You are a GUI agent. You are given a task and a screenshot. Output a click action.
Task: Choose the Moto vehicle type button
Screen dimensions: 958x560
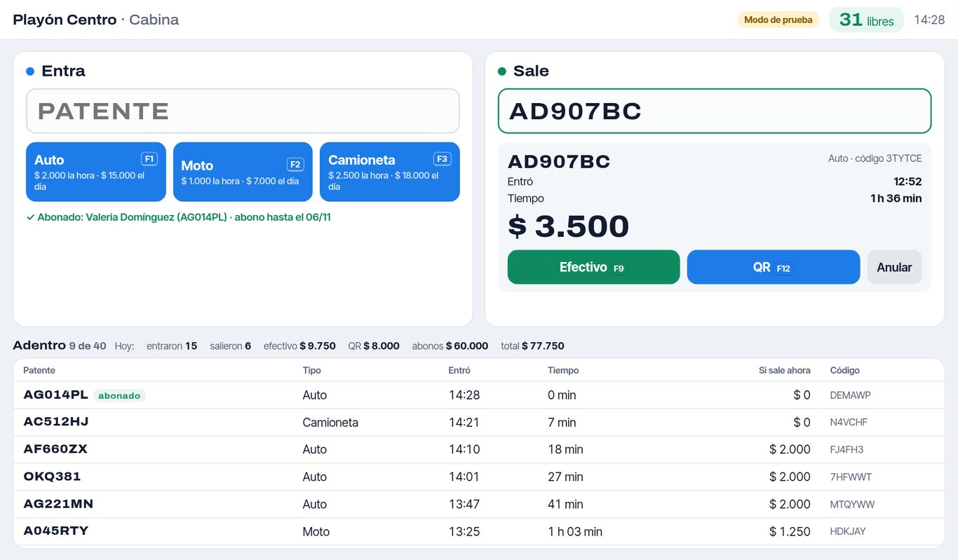click(243, 172)
